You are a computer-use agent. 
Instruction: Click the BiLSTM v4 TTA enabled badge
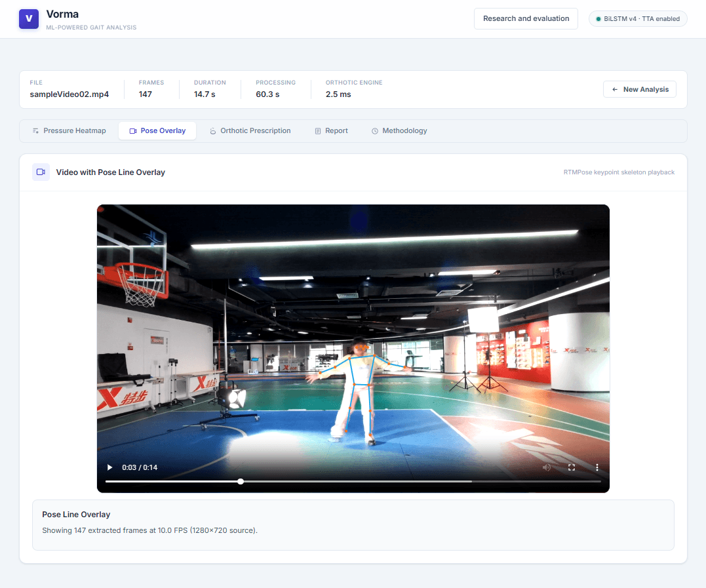[x=638, y=19]
